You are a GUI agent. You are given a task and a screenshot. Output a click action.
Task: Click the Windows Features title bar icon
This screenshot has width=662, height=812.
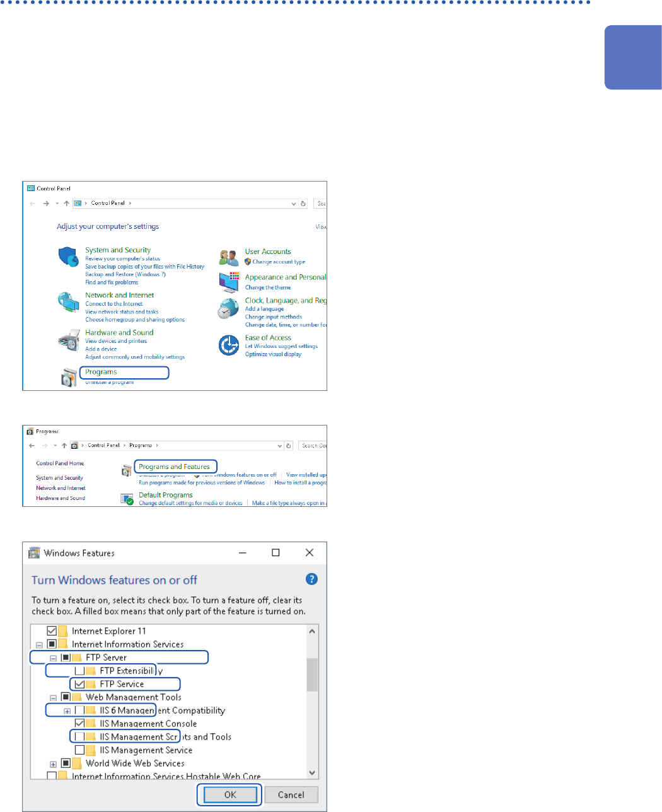click(34, 553)
